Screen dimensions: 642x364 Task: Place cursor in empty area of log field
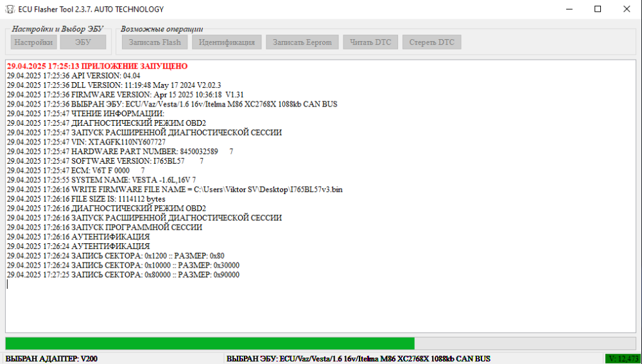tap(321, 308)
